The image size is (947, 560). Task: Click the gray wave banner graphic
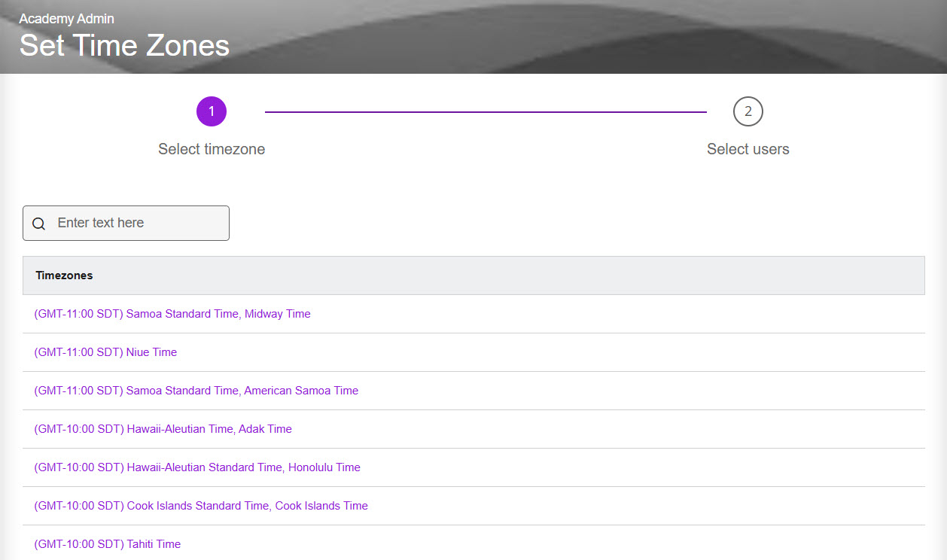[602, 38]
